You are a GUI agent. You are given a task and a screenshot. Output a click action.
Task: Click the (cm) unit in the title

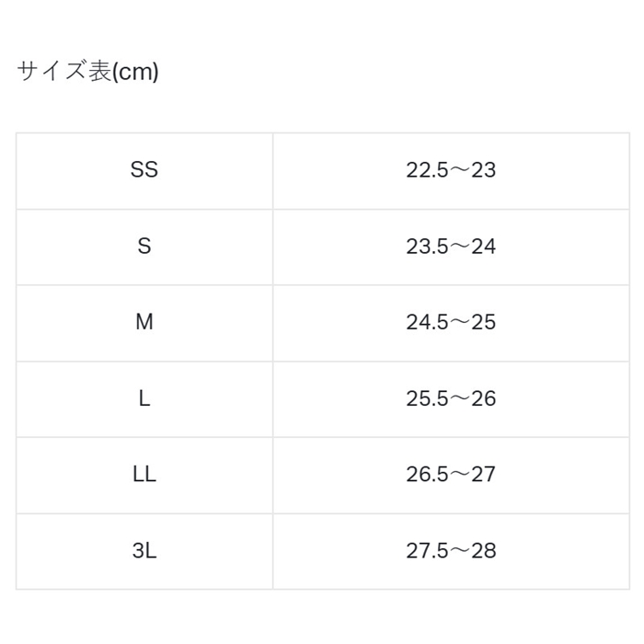pyautogui.click(x=135, y=73)
